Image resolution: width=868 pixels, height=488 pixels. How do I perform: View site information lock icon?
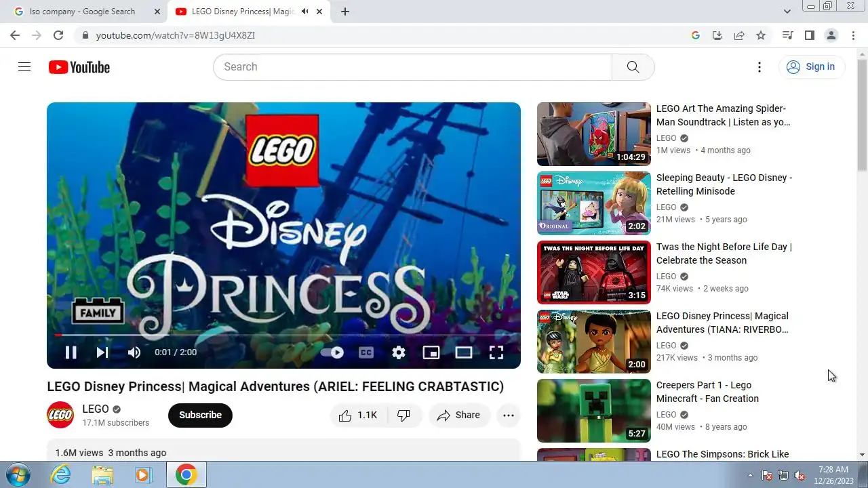(x=84, y=35)
